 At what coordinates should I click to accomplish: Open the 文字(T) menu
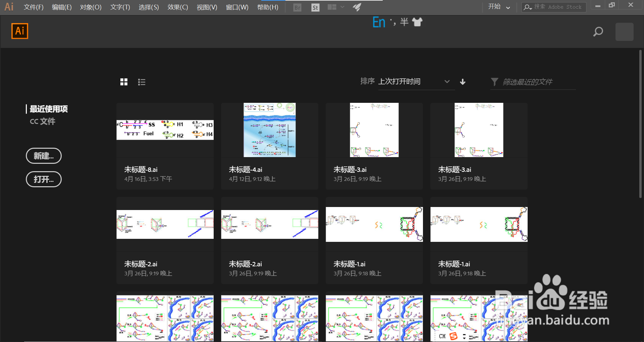(x=120, y=7)
